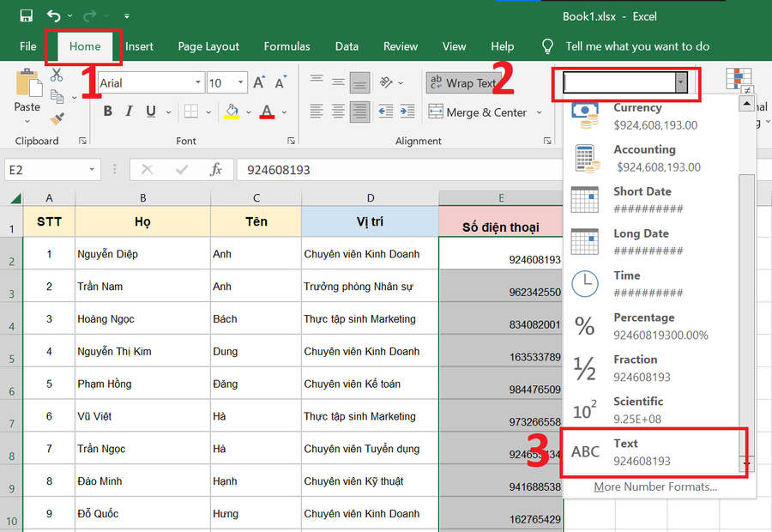Viewport: 772px width, 532px height.
Task: Expand underline style options arrow
Action: coord(168,112)
